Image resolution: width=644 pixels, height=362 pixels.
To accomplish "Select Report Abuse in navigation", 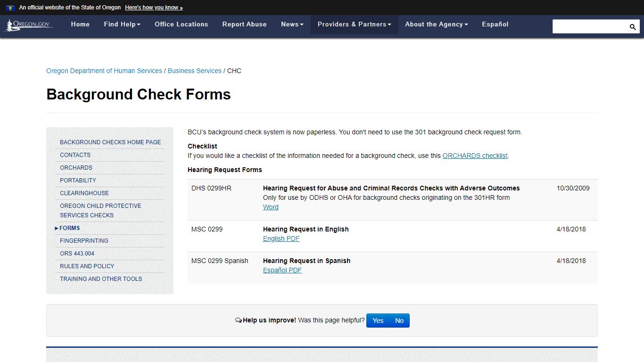I will 245,25.
